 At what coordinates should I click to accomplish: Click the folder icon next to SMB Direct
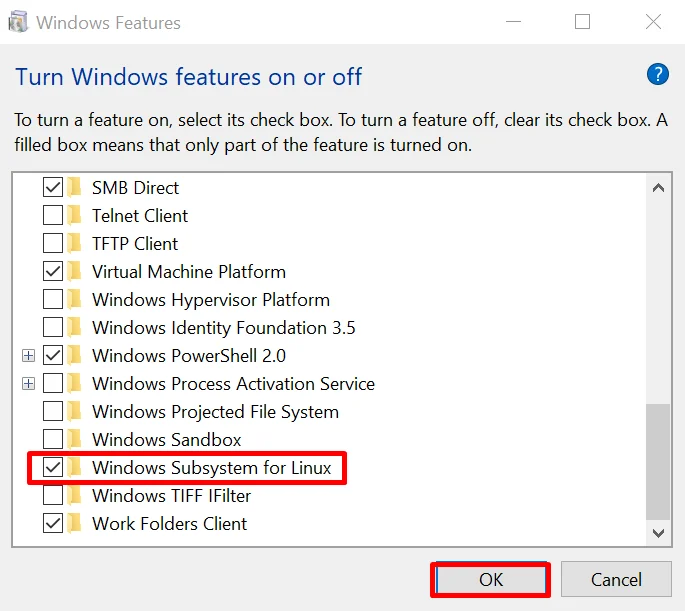[x=75, y=187]
